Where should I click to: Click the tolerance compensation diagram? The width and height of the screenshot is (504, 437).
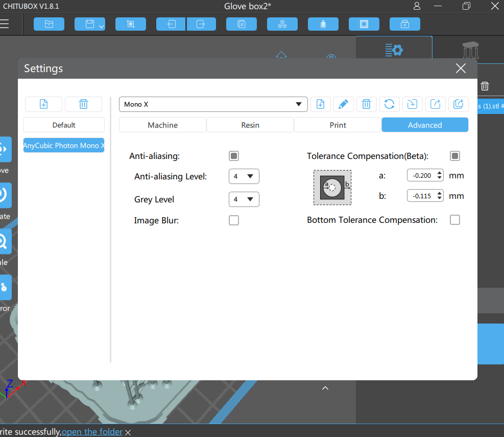(x=332, y=188)
